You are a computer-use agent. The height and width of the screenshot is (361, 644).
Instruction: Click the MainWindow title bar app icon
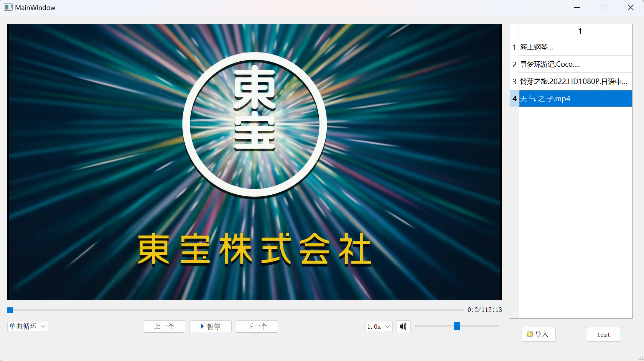8,7
